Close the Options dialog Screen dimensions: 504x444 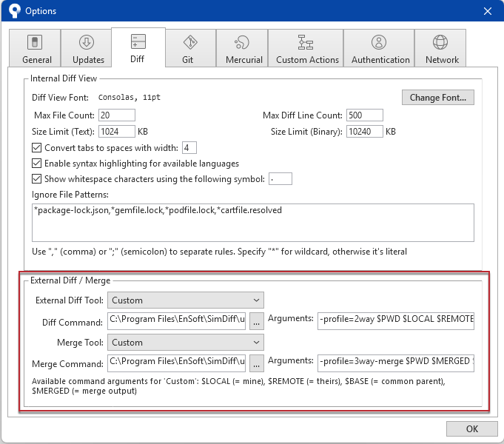[488, 11]
